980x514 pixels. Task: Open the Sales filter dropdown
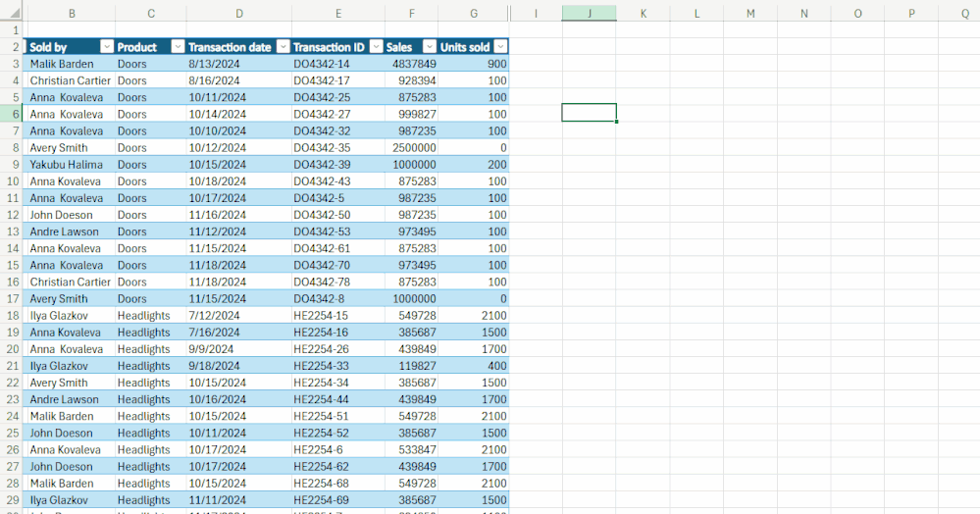tap(430, 47)
